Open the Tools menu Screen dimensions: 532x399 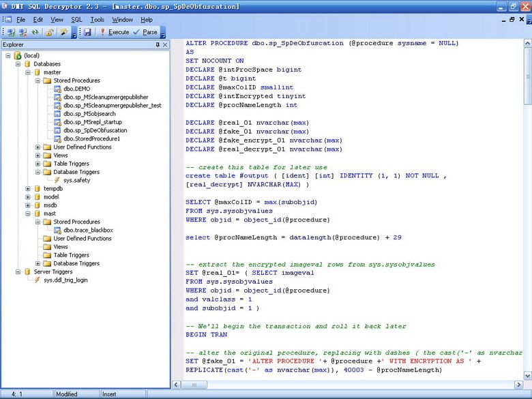click(98, 20)
